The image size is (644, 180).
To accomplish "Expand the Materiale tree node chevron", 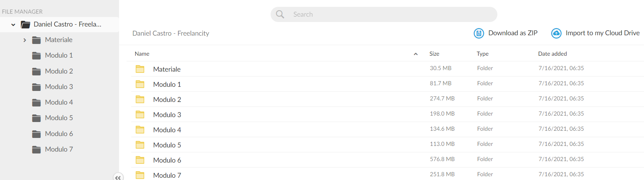I will click(x=25, y=40).
